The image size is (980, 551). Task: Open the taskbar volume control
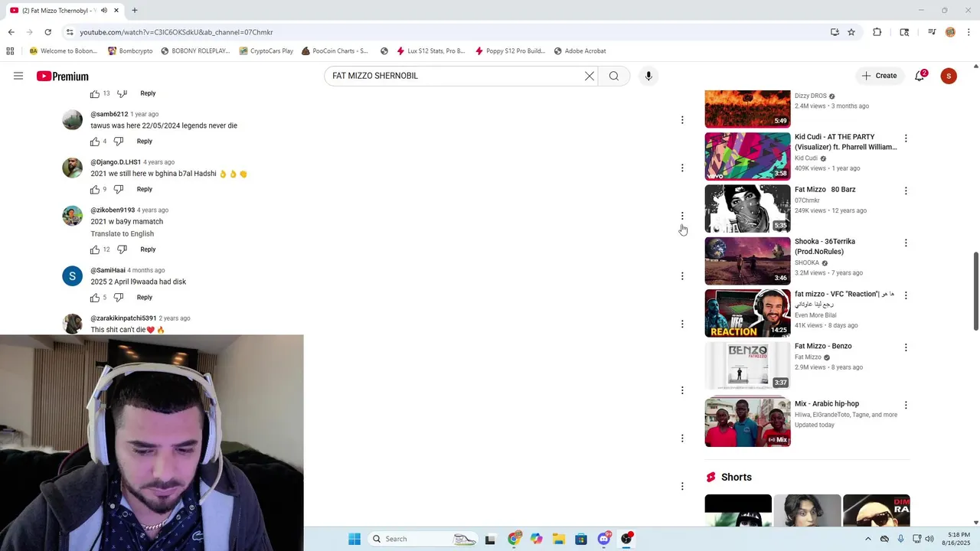(x=929, y=539)
